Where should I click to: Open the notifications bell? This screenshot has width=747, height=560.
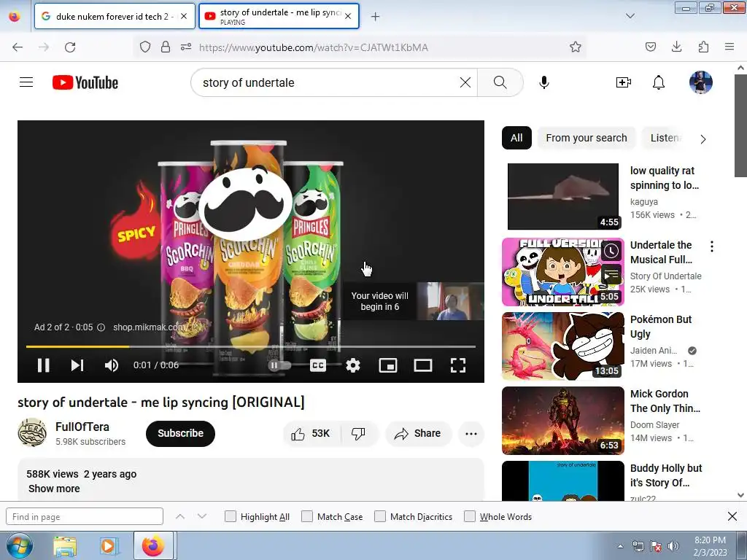(659, 82)
